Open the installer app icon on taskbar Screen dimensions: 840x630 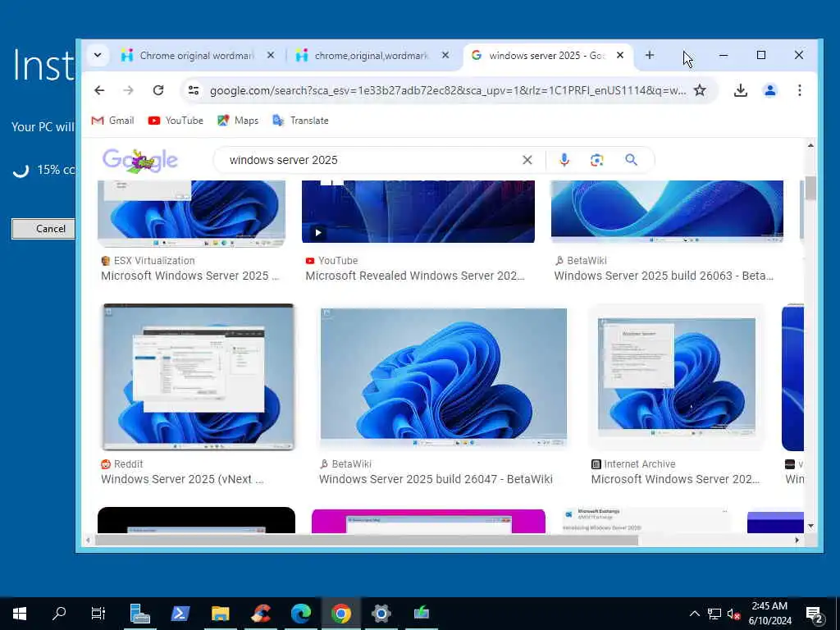click(422, 613)
